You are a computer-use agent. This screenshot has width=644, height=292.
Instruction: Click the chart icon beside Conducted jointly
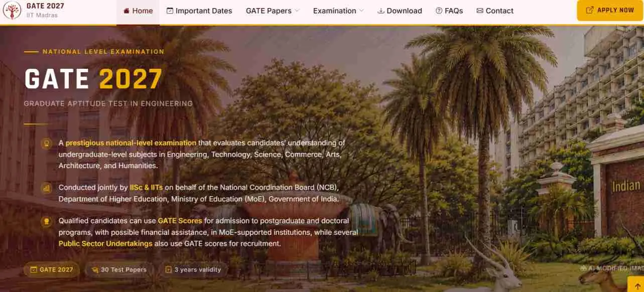47,188
